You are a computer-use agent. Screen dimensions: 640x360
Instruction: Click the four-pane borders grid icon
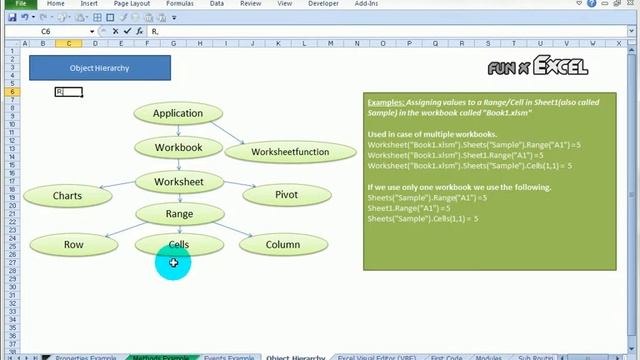point(98,18)
